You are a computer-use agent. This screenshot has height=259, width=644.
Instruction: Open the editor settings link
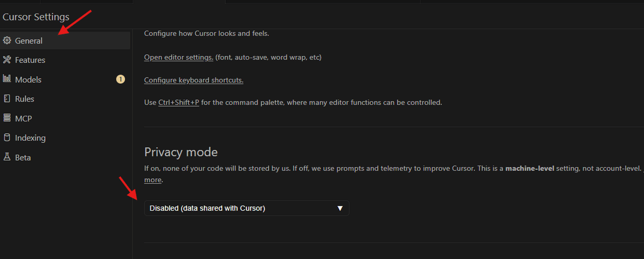pyautogui.click(x=179, y=57)
